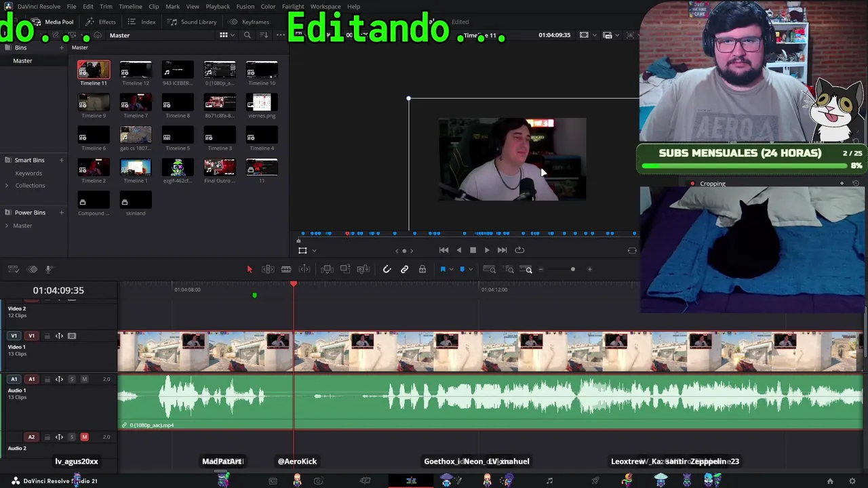Select the red arrow Selection Mode tool
Viewport: 868px width, 488px height.
250,270
